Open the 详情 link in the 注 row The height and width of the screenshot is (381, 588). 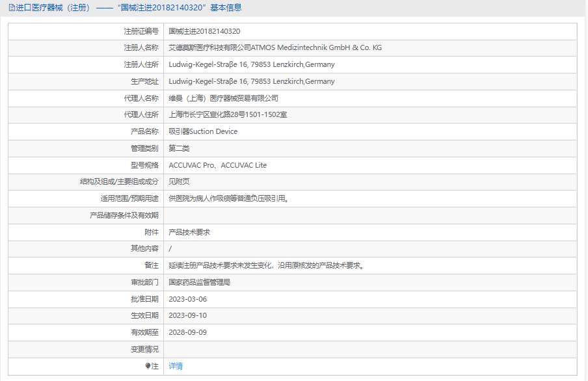[x=176, y=366]
